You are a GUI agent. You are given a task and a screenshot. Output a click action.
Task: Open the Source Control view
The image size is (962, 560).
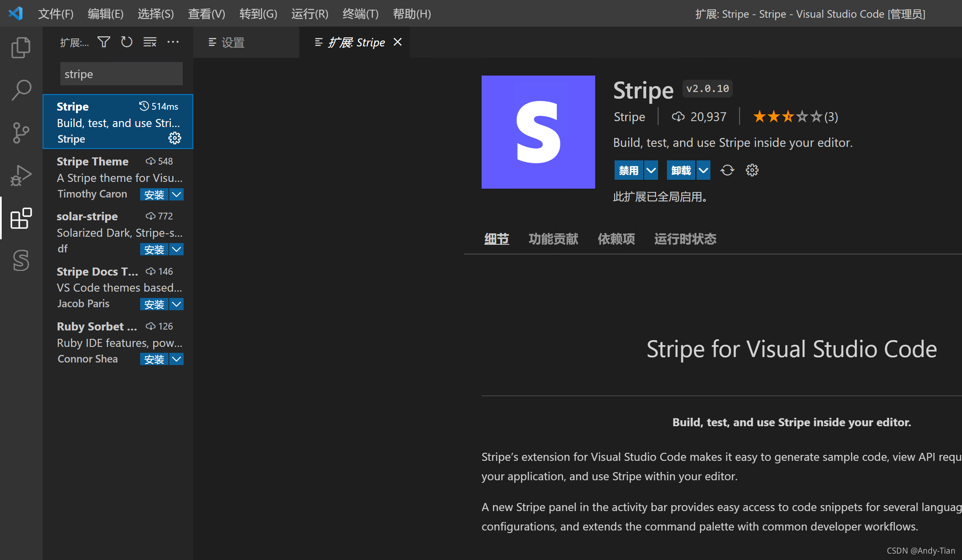[x=21, y=133]
